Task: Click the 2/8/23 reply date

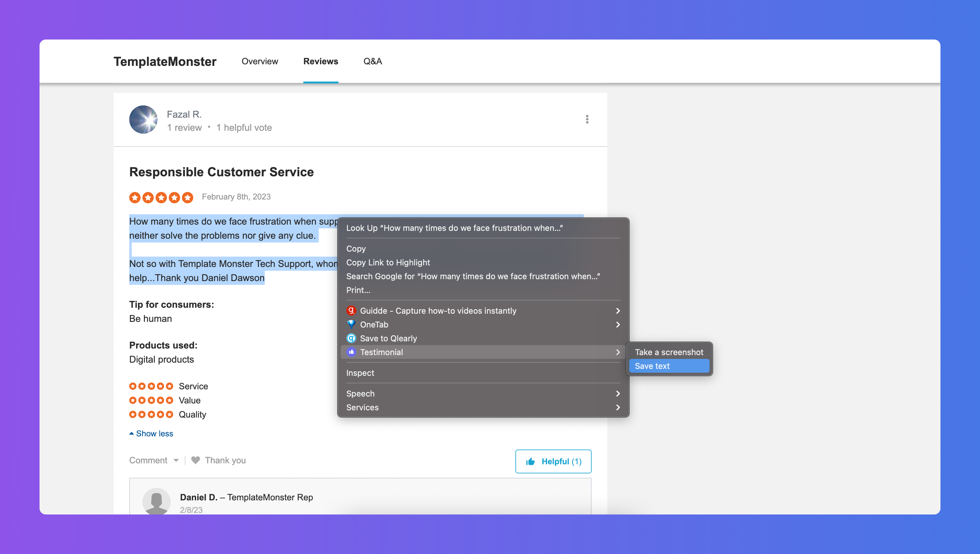Action: pyautogui.click(x=191, y=510)
